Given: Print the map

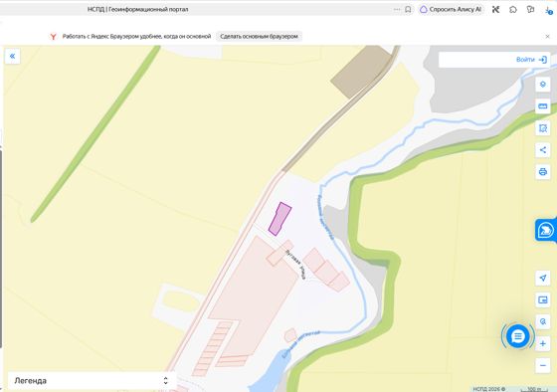Looking at the screenshot, I should (x=542, y=172).
